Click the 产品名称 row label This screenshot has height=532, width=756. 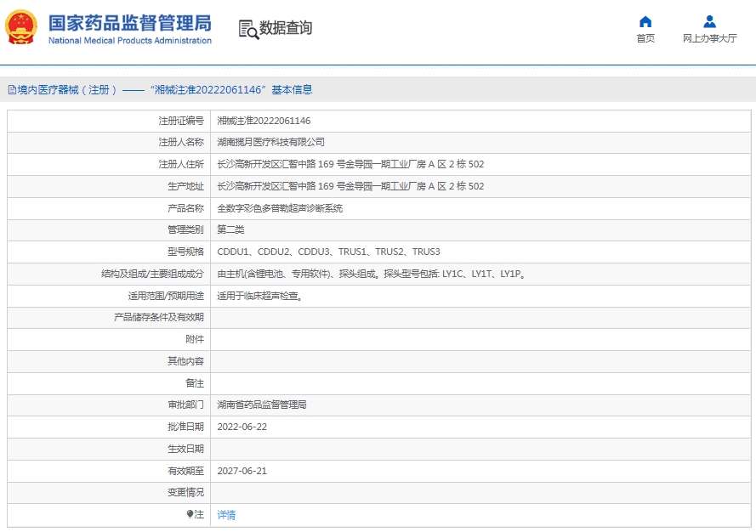pos(185,208)
